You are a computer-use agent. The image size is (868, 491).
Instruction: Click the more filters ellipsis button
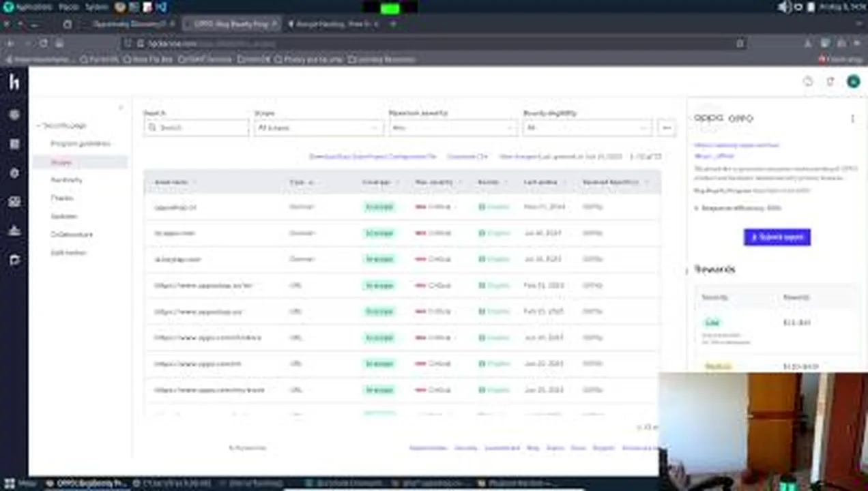(x=667, y=128)
